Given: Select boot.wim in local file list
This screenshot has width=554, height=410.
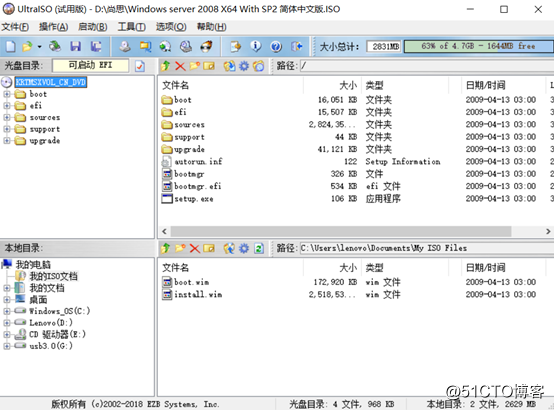Looking at the screenshot, I should 191,282.
